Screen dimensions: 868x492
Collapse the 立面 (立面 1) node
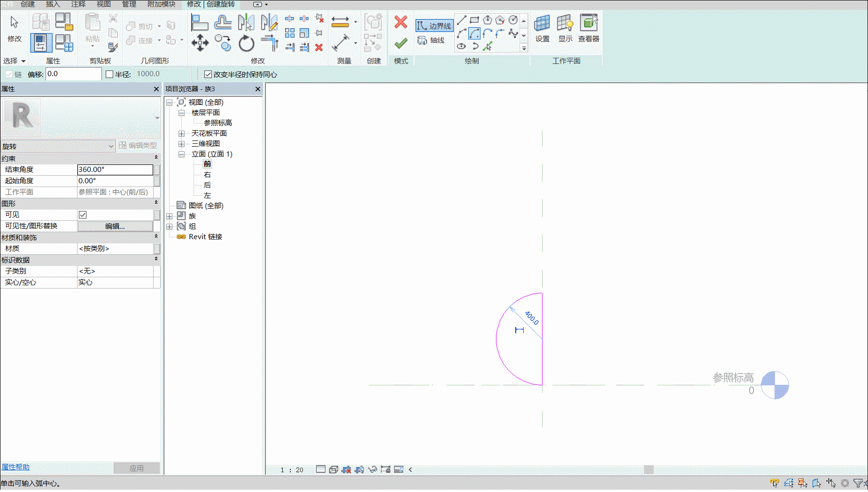click(x=181, y=154)
